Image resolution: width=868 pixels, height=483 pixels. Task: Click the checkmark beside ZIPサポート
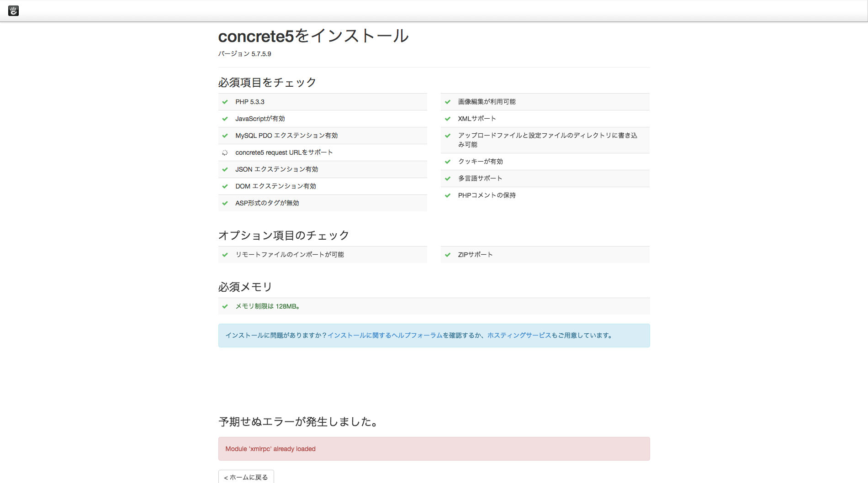[x=448, y=255]
